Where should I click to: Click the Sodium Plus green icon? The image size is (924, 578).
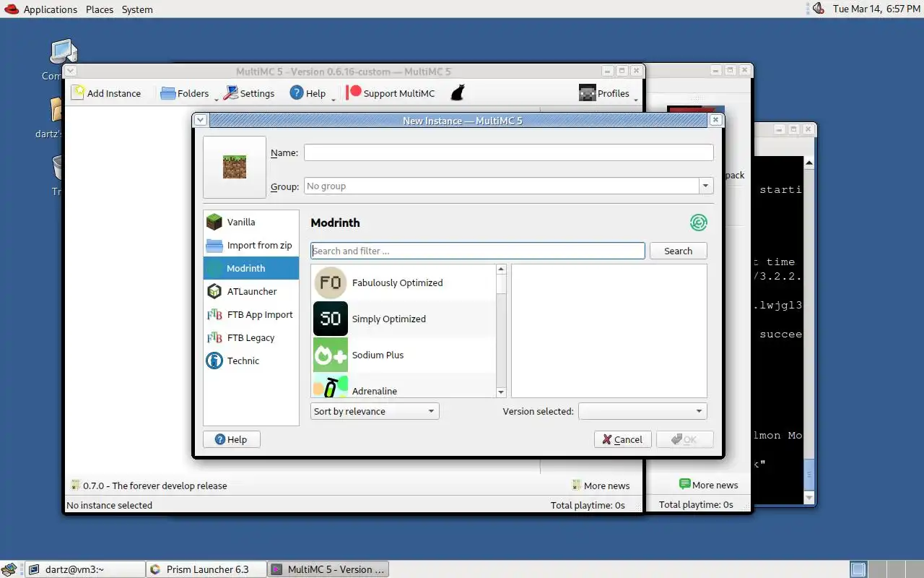coord(331,355)
